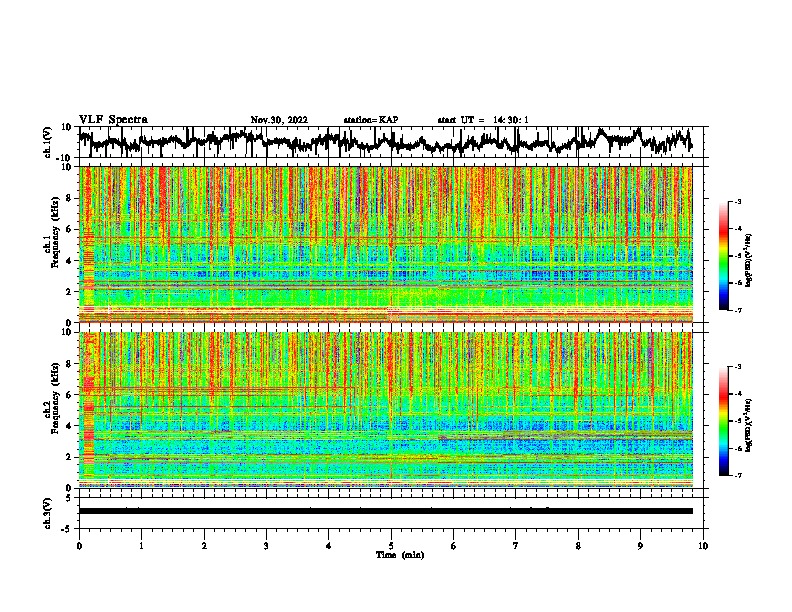Image resolution: width=792 pixels, height=612 pixels.
Task: Click the time axis tick label "8"
Action: [578, 546]
